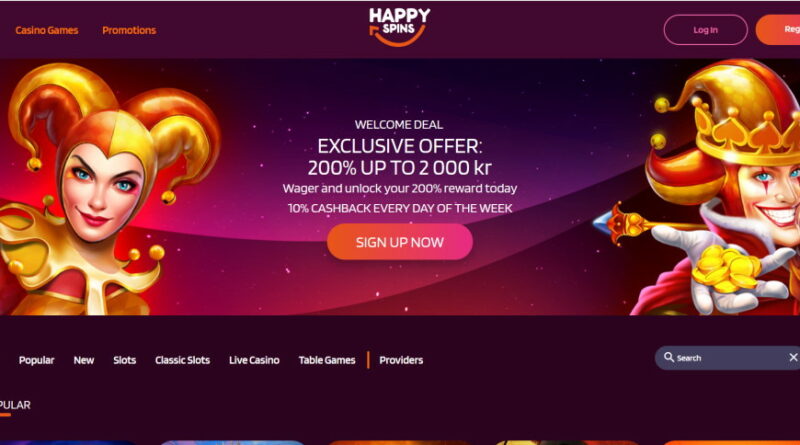Image resolution: width=800 pixels, height=445 pixels.
Task: Clear search with the X icon
Action: coord(793,357)
